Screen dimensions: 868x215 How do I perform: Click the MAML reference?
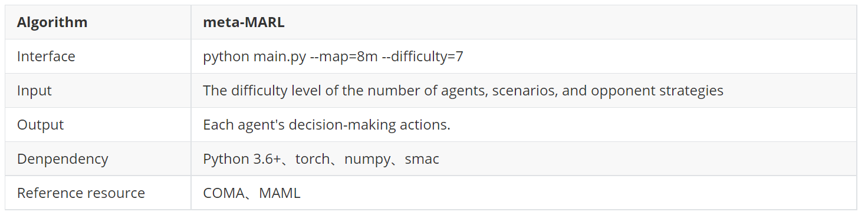pos(280,193)
